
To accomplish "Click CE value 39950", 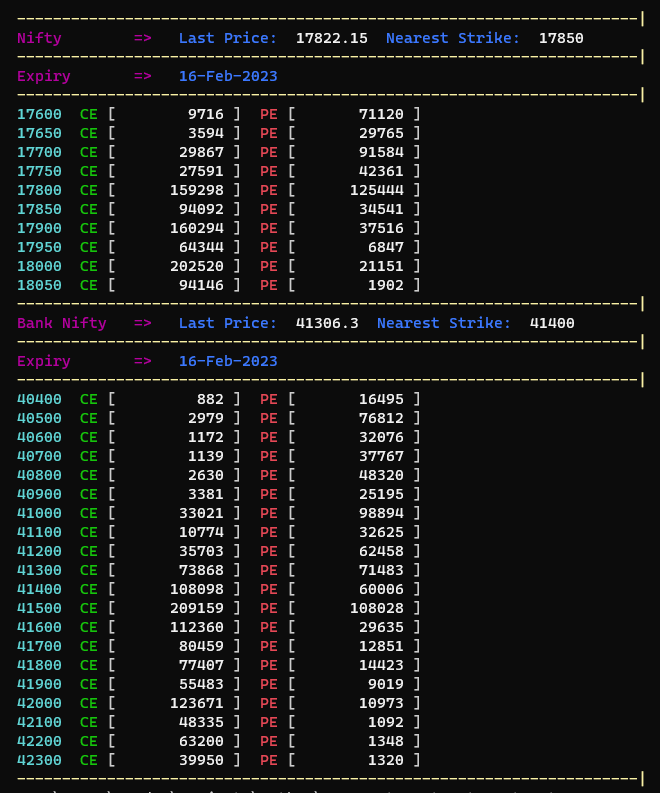I will (201, 760).
